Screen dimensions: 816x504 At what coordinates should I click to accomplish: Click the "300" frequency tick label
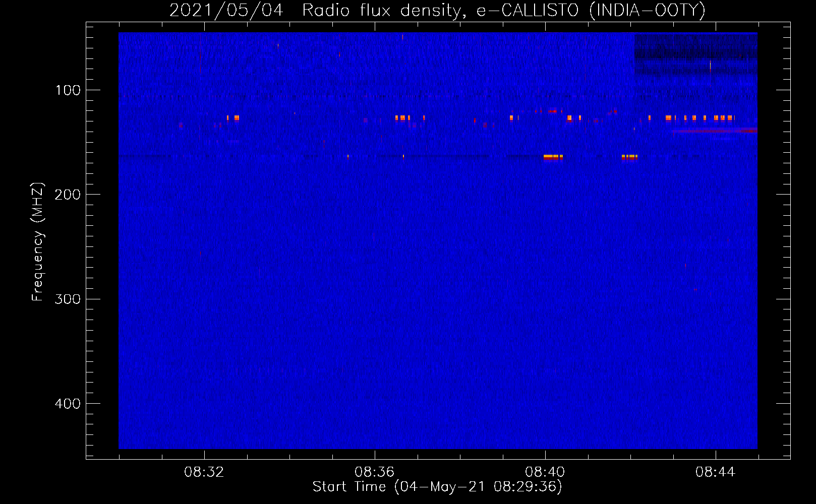[68, 299]
